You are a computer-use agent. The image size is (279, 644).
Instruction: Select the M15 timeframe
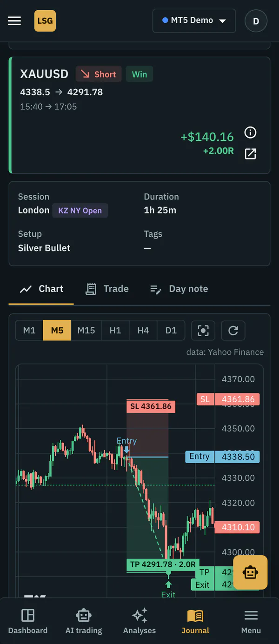[86, 331]
